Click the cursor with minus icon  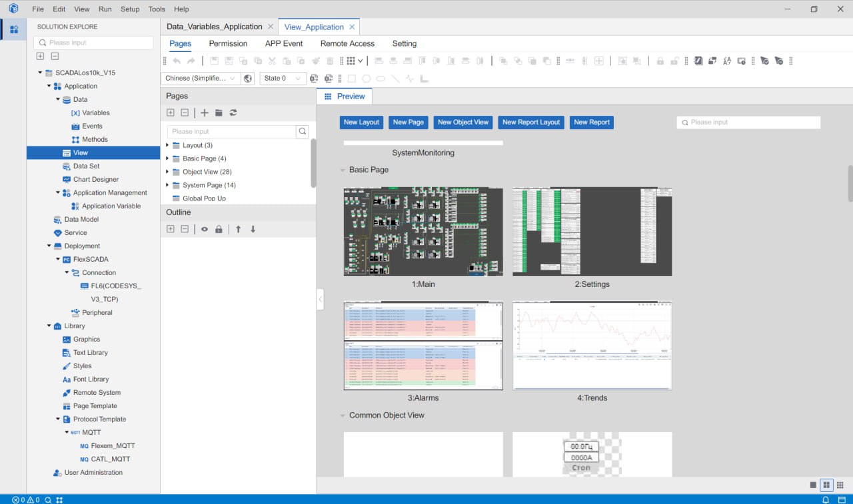779,61
